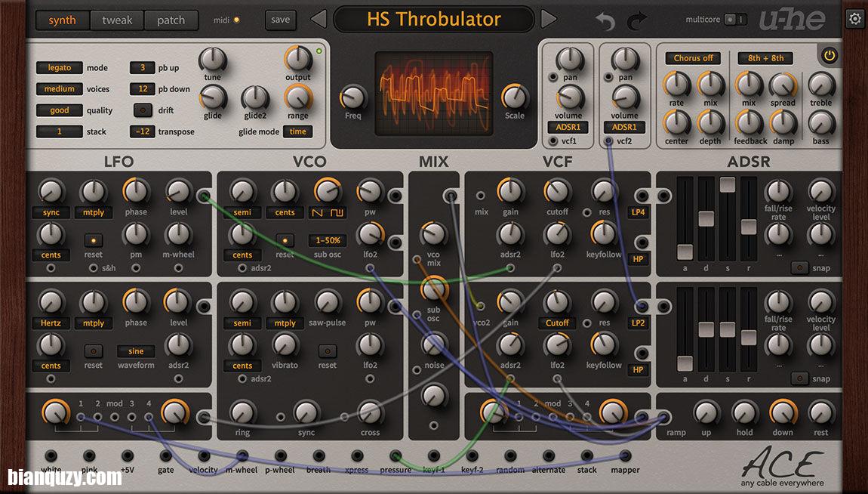This screenshot has width=868, height=494.
Task: Click the vcf1 input socket
Action: (x=553, y=141)
